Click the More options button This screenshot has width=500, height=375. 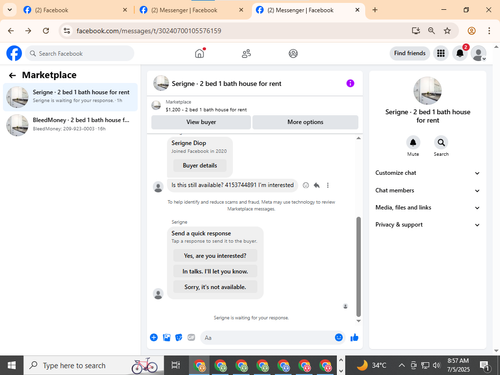305,122
